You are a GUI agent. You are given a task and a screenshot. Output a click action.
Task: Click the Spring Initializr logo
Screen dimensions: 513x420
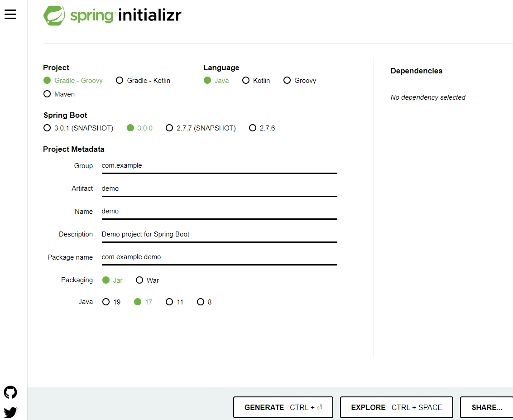[x=112, y=15]
